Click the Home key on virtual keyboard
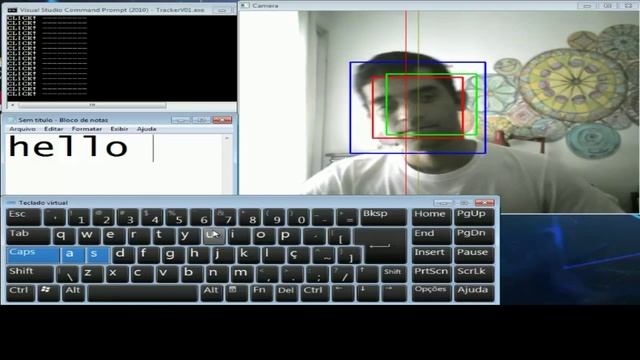640x360 pixels. point(431,217)
